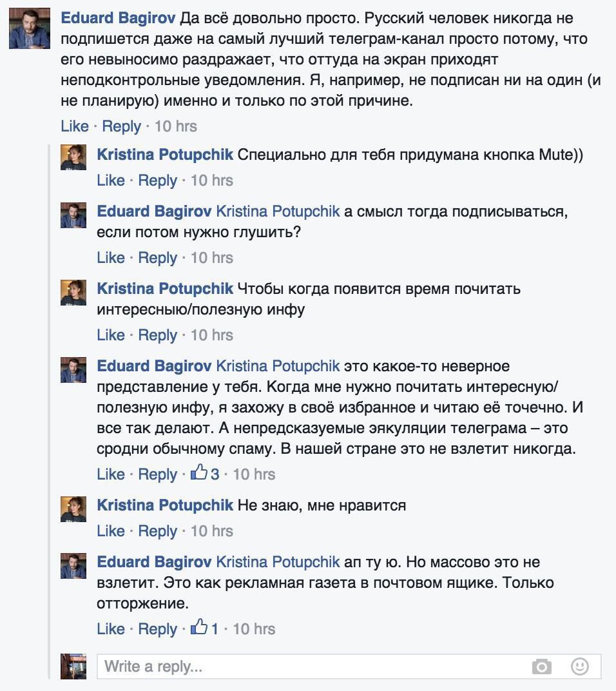
Task: Click the "10 hrs" timestamp on top comment
Action: tap(176, 126)
